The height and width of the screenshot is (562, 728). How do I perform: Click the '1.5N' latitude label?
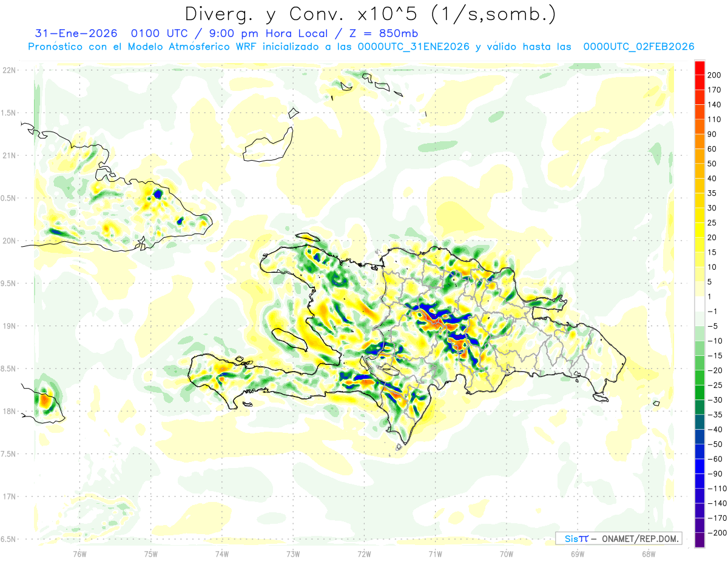pyautogui.click(x=9, y=113)
